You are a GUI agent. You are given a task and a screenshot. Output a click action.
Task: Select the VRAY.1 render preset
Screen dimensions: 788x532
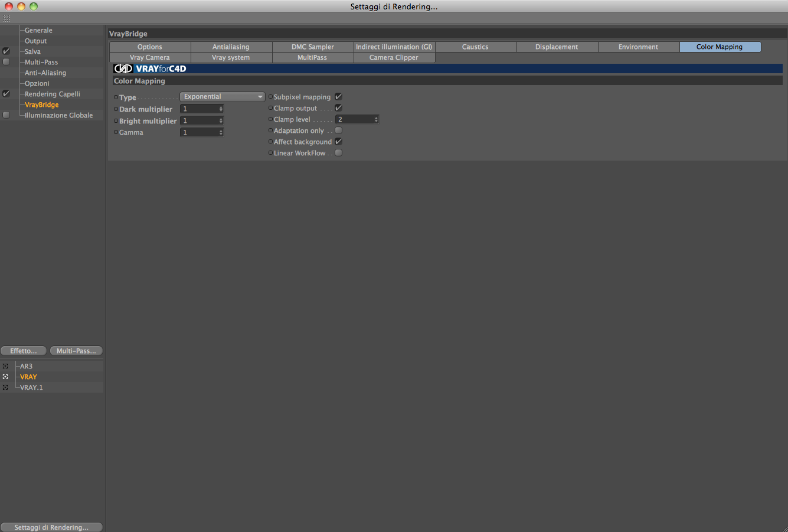tap(31, 387)
